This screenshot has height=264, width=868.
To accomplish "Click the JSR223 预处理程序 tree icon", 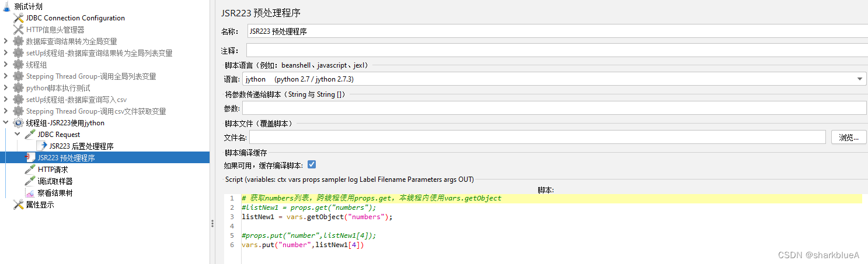I will (x=30, y=157).
